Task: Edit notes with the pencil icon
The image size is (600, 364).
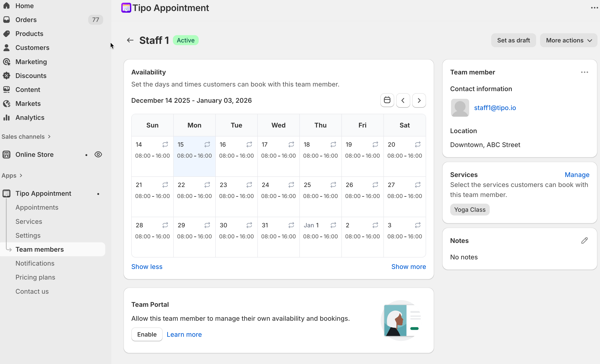Action: click(584, 241)
